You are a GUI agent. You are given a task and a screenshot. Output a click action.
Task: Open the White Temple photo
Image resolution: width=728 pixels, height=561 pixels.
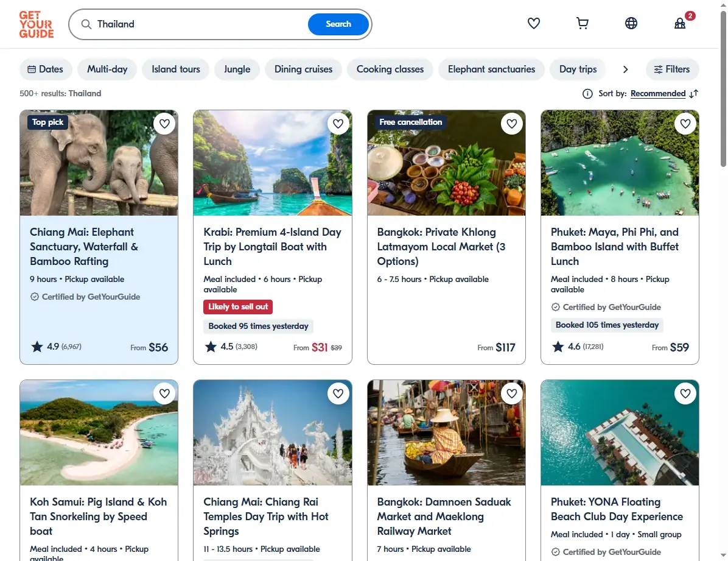(273, 432)
